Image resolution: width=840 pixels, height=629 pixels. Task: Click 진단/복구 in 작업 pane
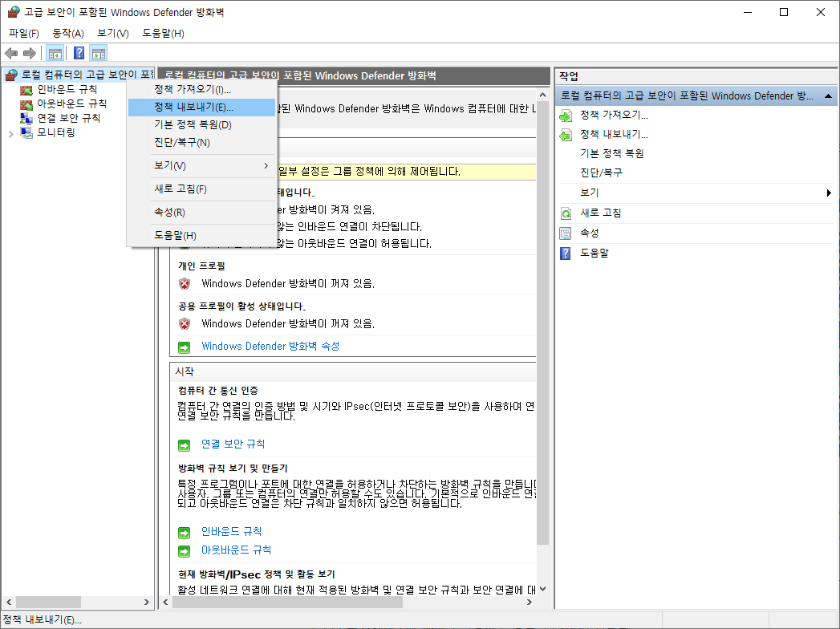(x=601, y=173)
